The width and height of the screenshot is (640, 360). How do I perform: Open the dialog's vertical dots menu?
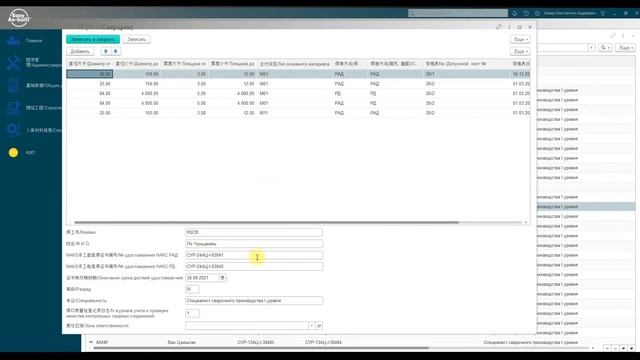tap(509, 27)
